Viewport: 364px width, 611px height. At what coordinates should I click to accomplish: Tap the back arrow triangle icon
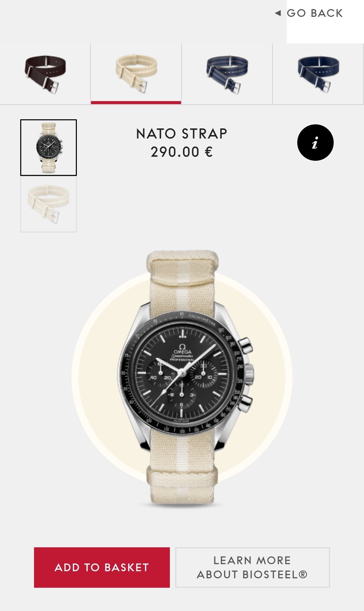click(x=278, y=13)
